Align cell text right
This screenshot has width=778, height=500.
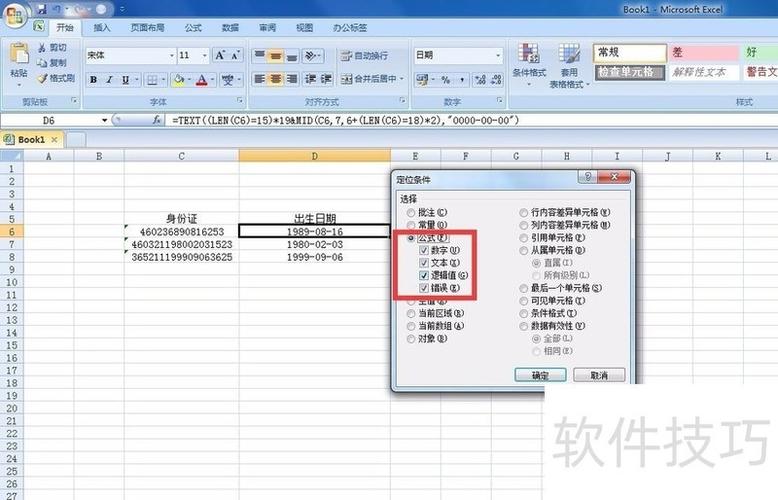tap(292, 79)
